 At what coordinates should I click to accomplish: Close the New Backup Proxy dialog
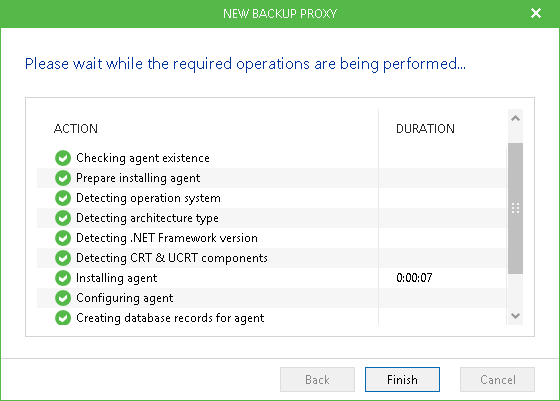(x=536, y=13)
